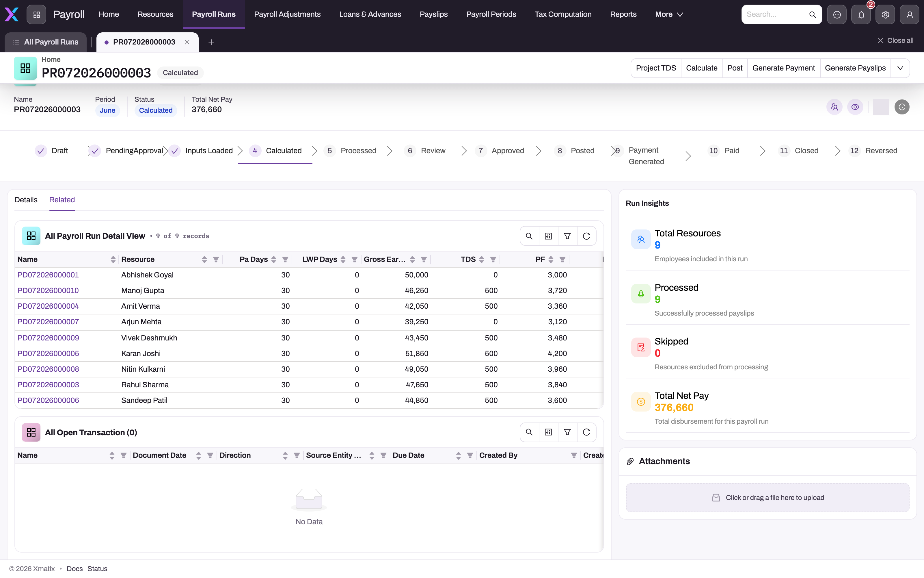Click the Post button
Image resolution: width=924 pixels, height=578 pixels.
735,68
